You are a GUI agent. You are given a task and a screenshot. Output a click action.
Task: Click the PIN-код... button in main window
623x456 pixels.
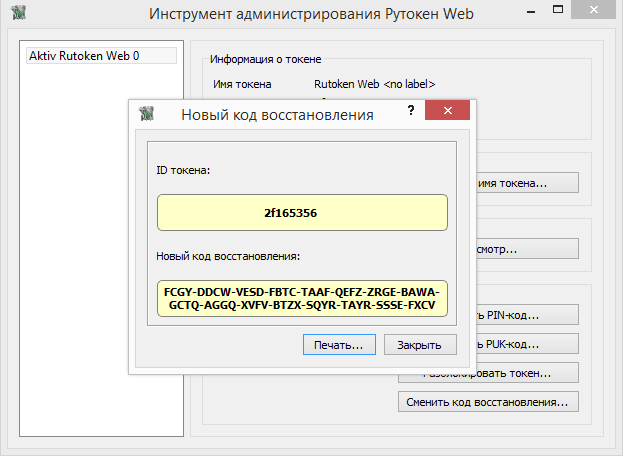(527, 315)
